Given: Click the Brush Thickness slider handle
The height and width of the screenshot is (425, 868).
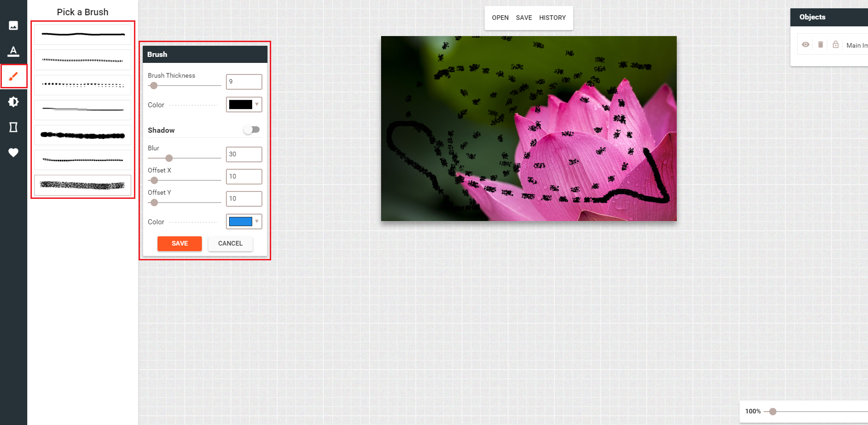Looking at the screenshot, I should [154, 86].
